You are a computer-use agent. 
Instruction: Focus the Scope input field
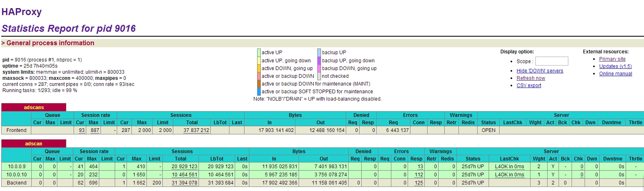(x=552, y=61)
